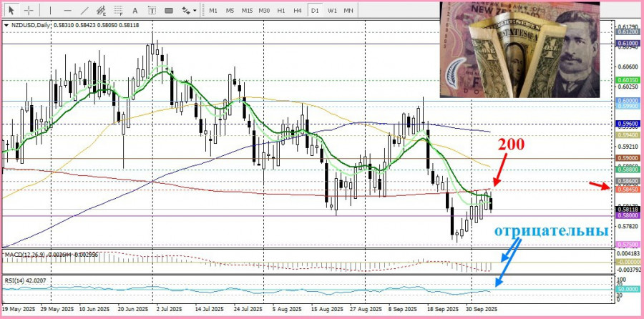Add text with the A tool
This screenshot has width=644, height=319.
point(135,10)
